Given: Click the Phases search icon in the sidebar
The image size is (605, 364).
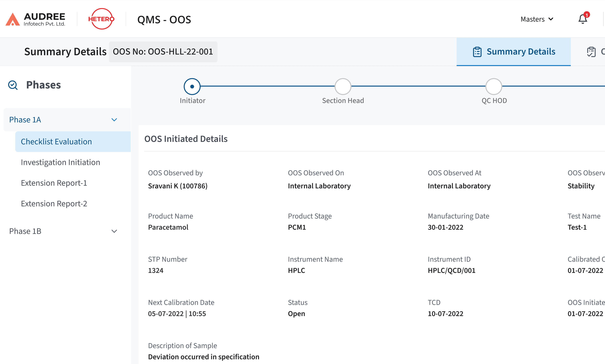Looking at the screenshot, I should [x=12, y=85].
